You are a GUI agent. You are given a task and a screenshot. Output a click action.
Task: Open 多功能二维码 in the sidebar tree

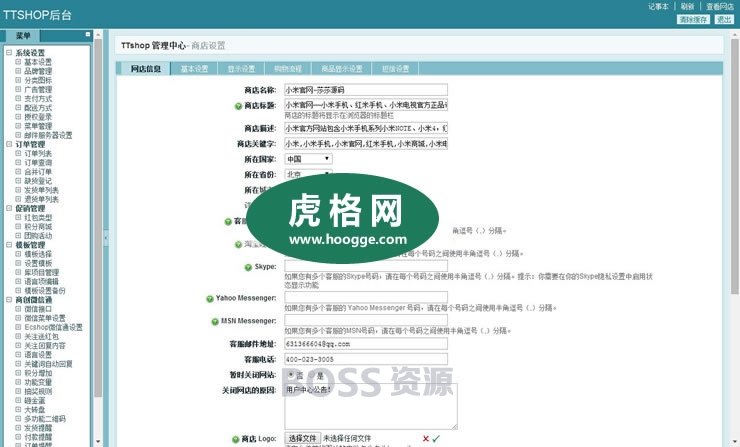pos(45,419)
